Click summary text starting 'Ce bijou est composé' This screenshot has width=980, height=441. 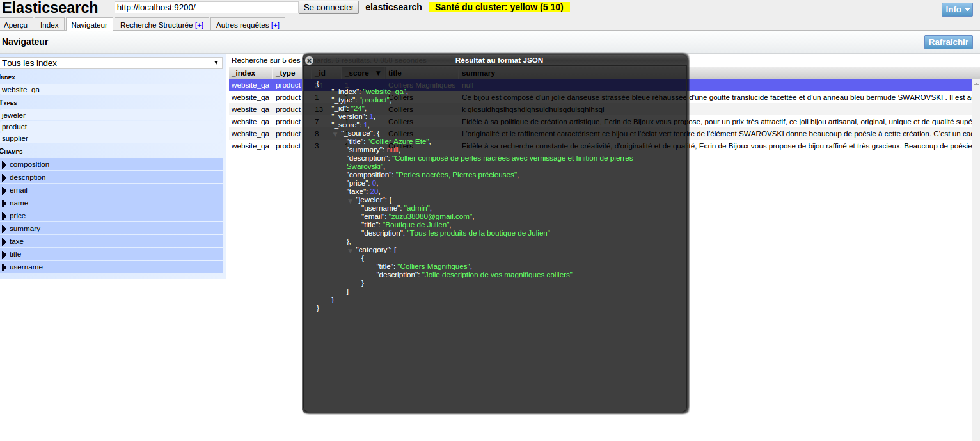point(716,97)
